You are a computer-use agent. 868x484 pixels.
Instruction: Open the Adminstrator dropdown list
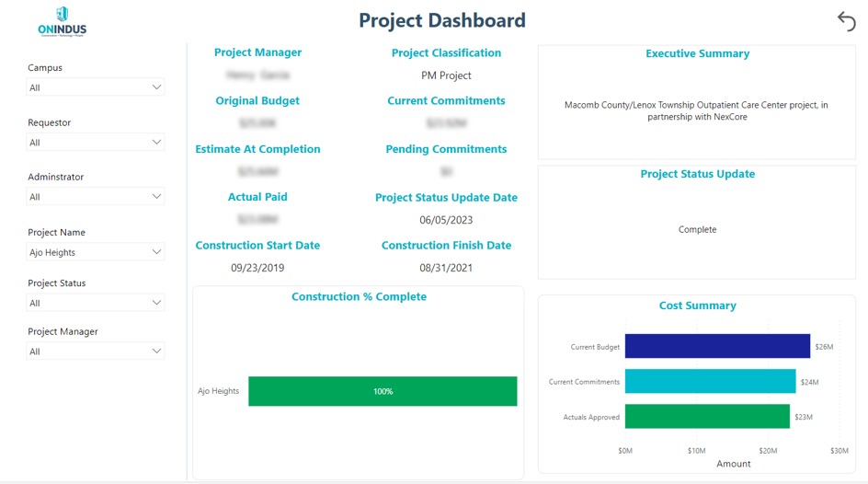[96, 197]
